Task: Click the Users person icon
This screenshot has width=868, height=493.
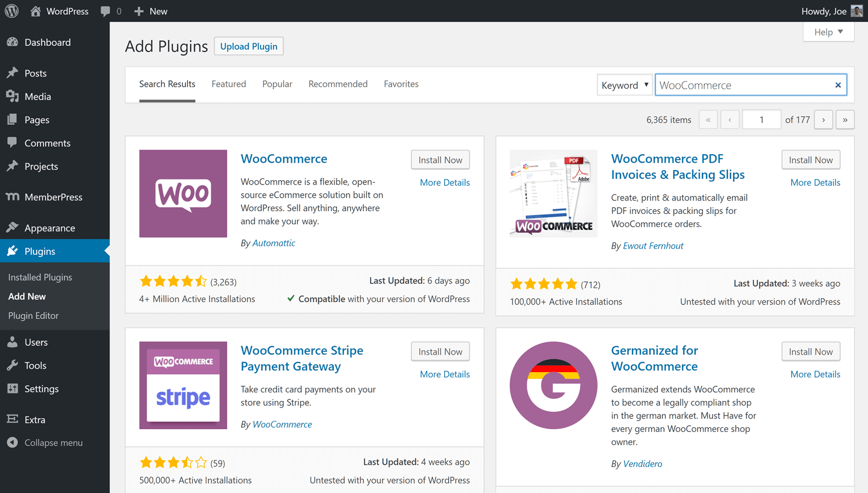Action: pyautogui.click(x=12, y=342)
